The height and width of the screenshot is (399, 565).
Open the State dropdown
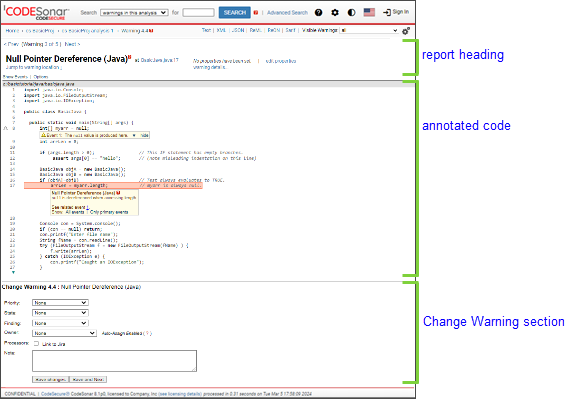(x=60, y=313)
